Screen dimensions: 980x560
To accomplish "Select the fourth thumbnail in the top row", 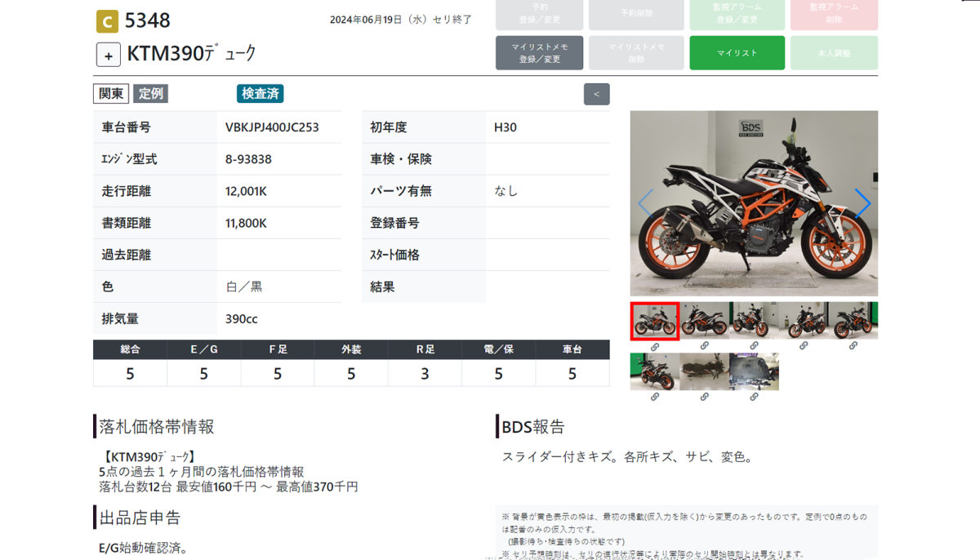I will click(x=804, y=321).
